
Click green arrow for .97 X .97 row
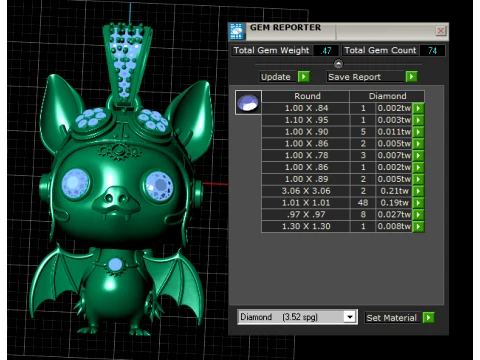(x=418, y=214)
